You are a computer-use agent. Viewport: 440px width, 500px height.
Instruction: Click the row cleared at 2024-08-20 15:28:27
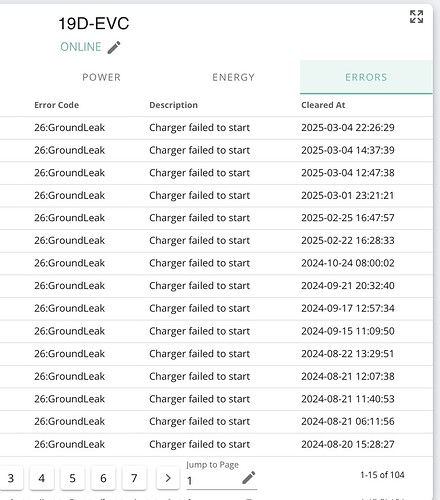[216, 444]
